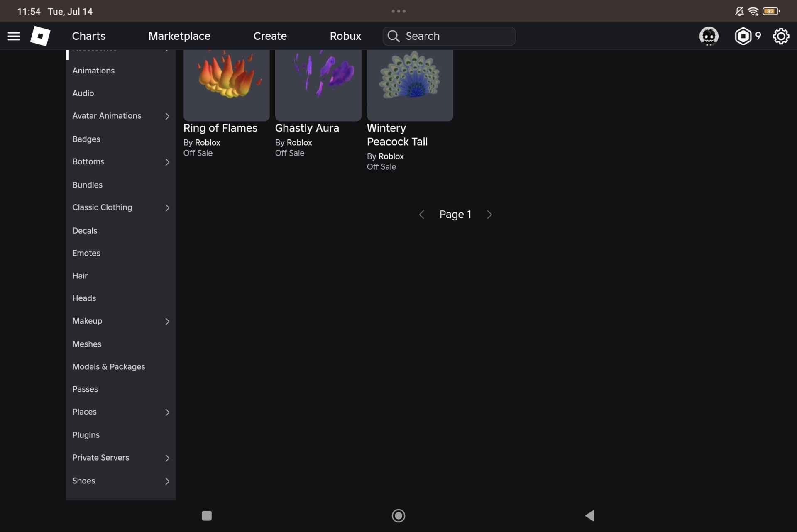Tap the Android back triangle button

pos(590,515)
